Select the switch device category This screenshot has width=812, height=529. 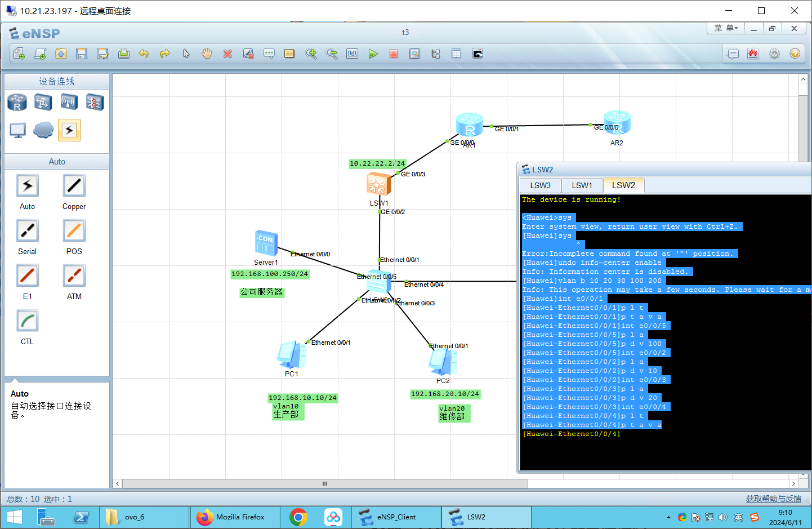(43, 103)
